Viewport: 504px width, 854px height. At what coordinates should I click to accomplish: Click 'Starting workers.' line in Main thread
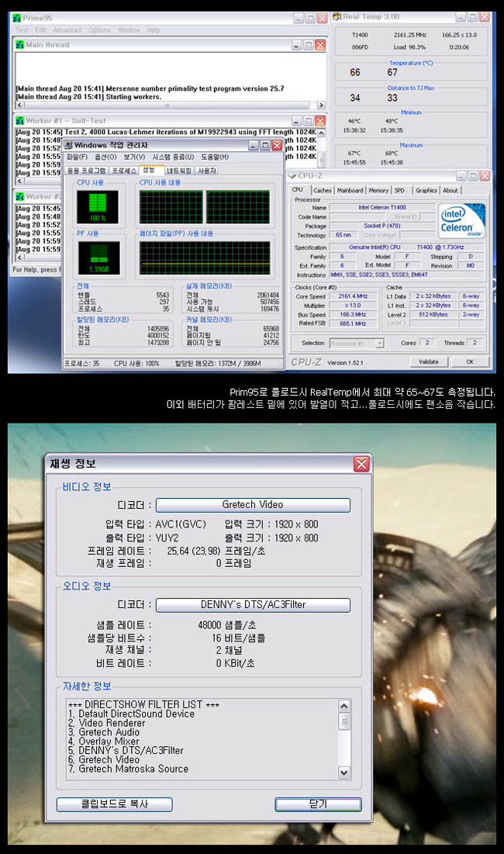(x=133, y=97)
